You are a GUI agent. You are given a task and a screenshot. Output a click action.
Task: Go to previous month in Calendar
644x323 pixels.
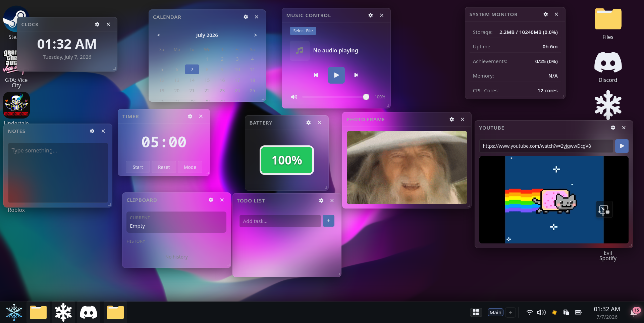(x=159, y=35)
